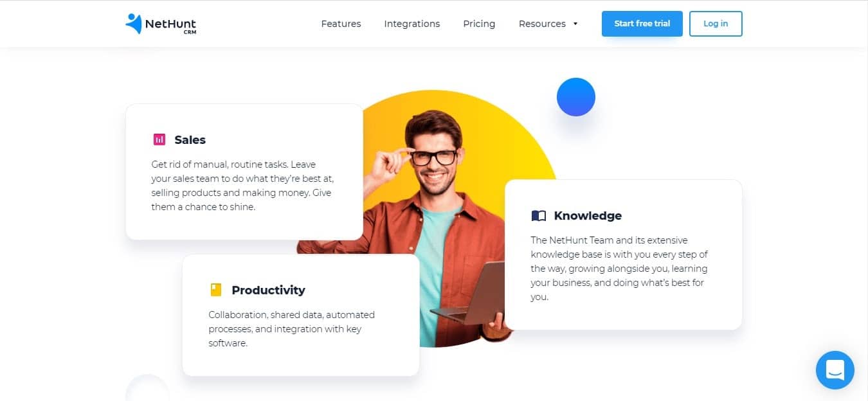This screenshot has width=868, height=401.
Task: Select the Productivity card heading
Action: pyautogui.click(x=268, y=290)
